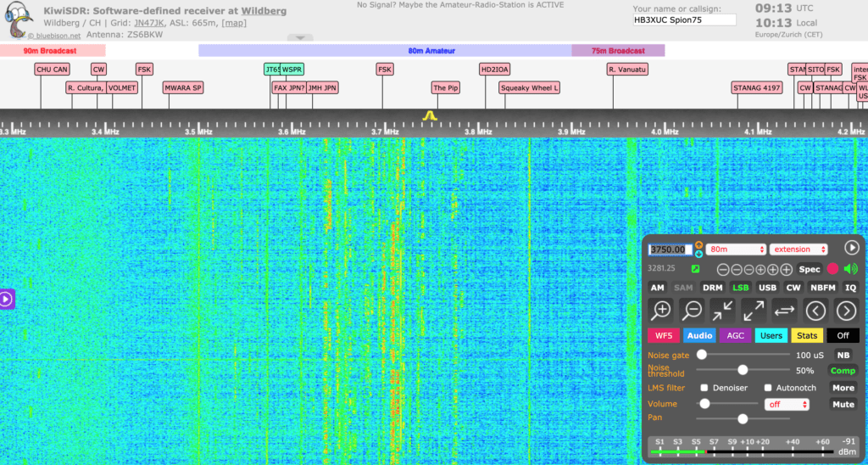Switch to the Users tab
Image resolution: width=868 pixels, height=465 pixels.
point(771,335)
